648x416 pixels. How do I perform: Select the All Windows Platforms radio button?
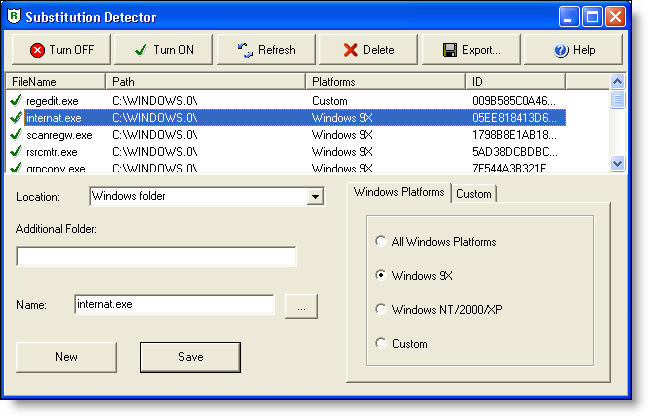[x=380, y=241]
